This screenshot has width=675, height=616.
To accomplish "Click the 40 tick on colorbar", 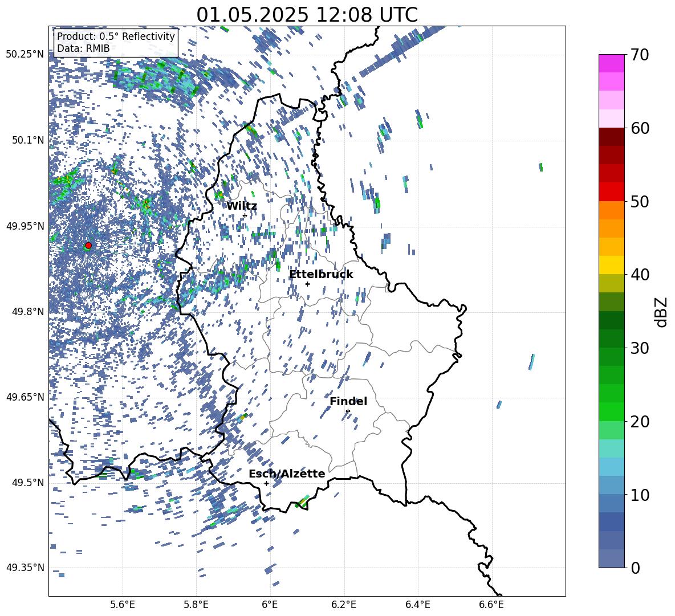I will [x=639, y=275].
